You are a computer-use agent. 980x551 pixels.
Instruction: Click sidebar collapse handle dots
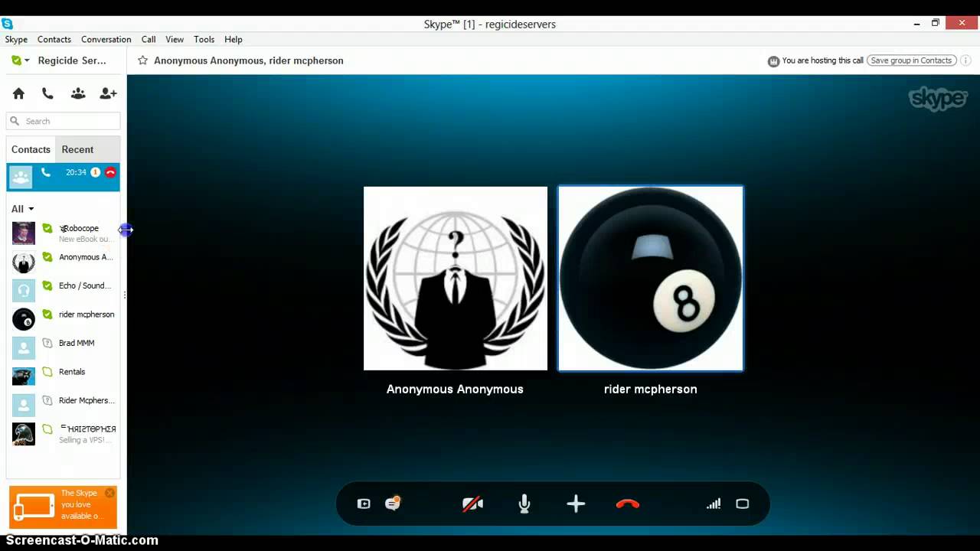124,295
